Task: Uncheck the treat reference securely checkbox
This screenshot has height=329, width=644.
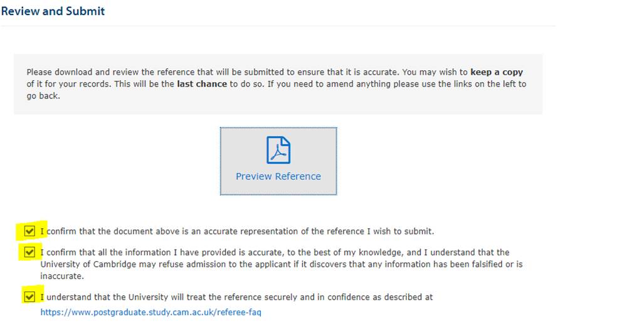Action: coord(29,296)
